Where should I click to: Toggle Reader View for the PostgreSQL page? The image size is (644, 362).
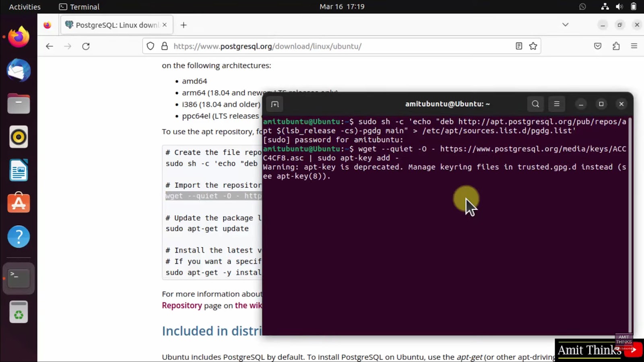pyautogui.click(x=518, y=46)
